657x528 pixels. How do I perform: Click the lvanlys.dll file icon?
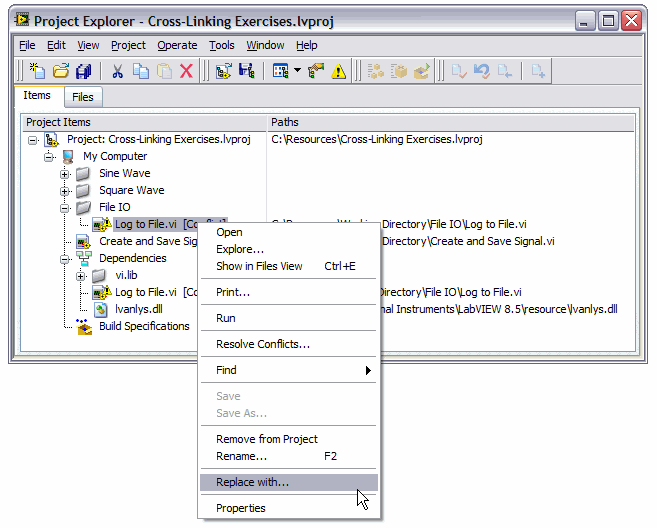click(101, 309)
